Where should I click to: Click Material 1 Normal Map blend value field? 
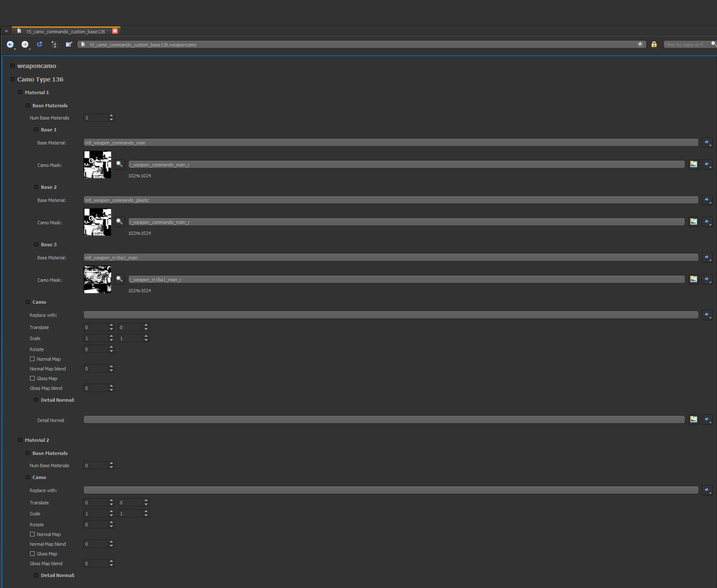point(96,368)
